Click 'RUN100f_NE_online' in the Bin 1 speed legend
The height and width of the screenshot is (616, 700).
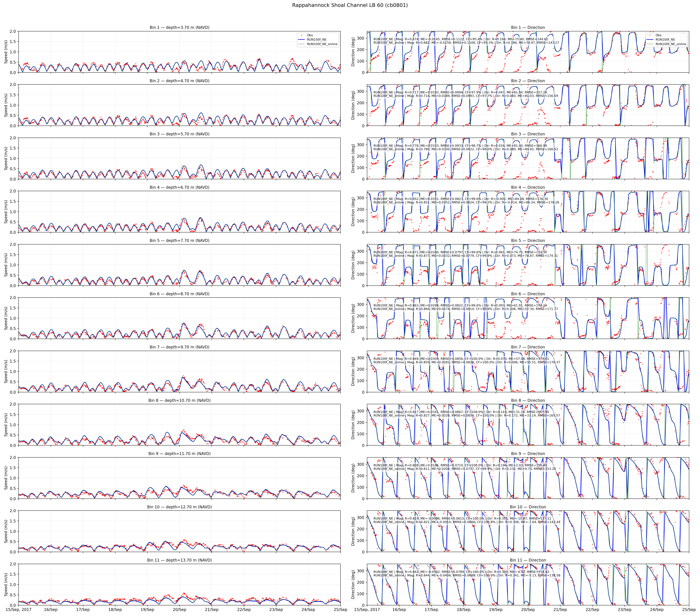point(322,44)
